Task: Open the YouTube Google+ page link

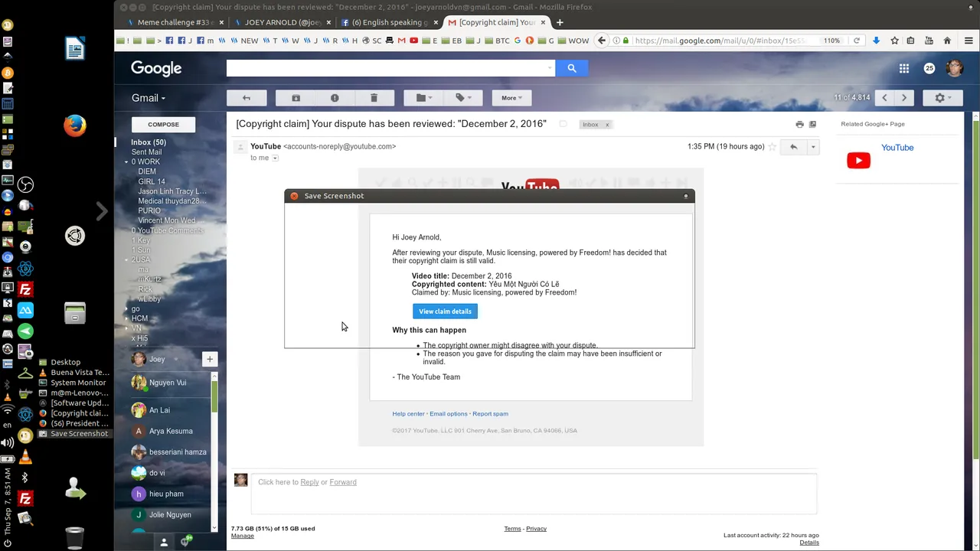Action: 897,148
